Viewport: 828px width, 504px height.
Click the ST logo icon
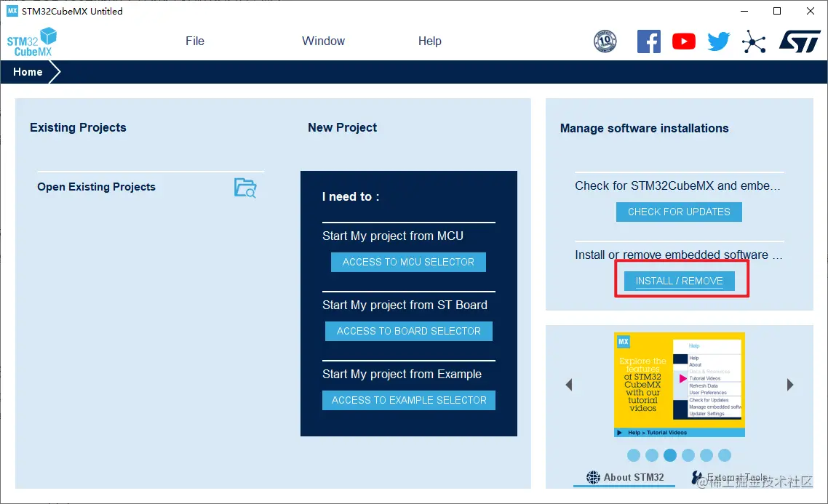[800, 41]
